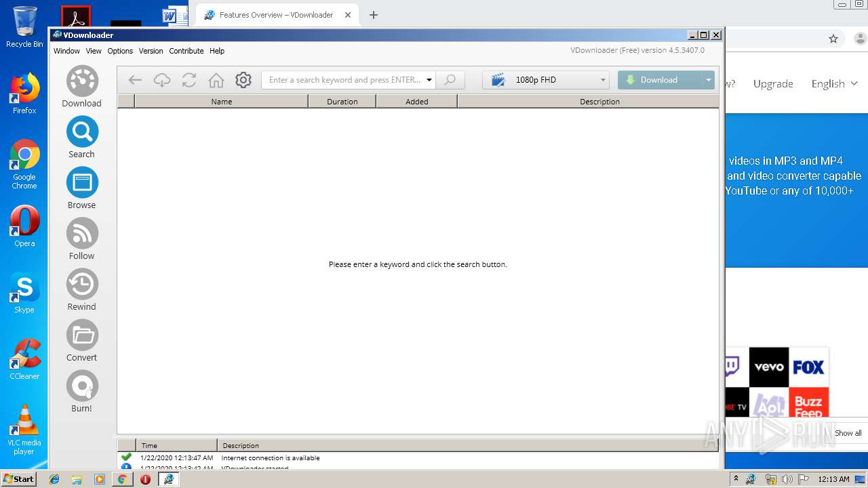Open settings gear in toolbar
This screenshot has width=868, height=488.
coord(243,80)
